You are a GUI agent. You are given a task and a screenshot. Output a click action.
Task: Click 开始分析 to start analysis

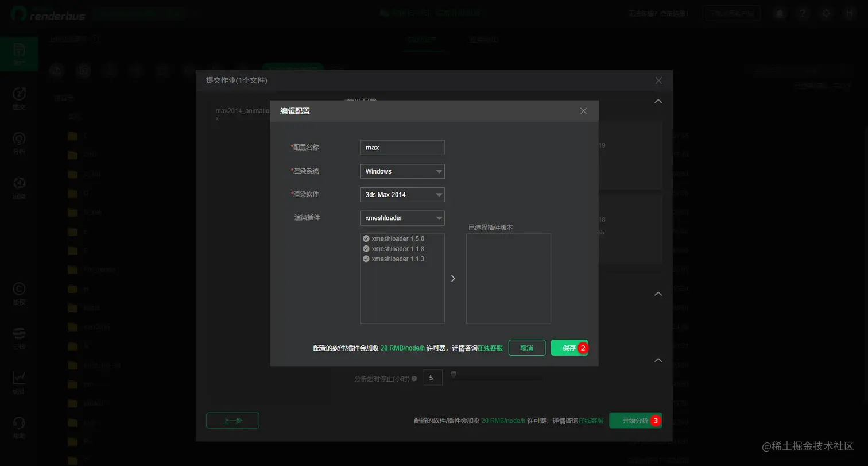click(635, 421)
